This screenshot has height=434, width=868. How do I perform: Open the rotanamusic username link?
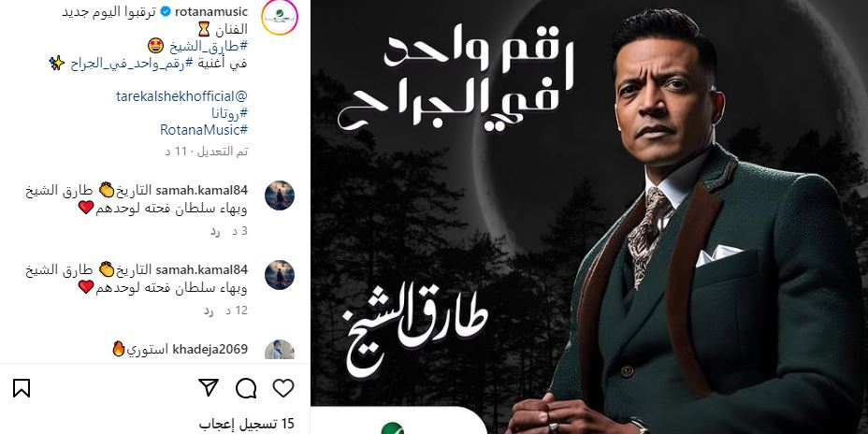point(210,12)
